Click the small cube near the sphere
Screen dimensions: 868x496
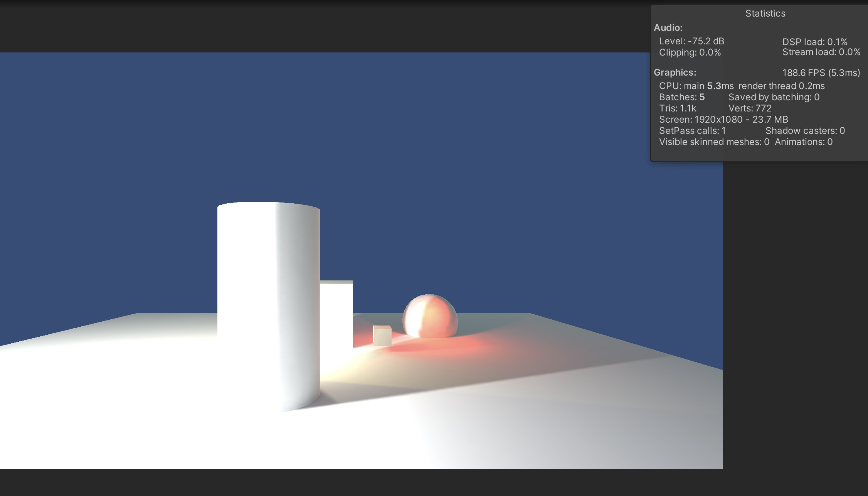(x=382, y=336)
